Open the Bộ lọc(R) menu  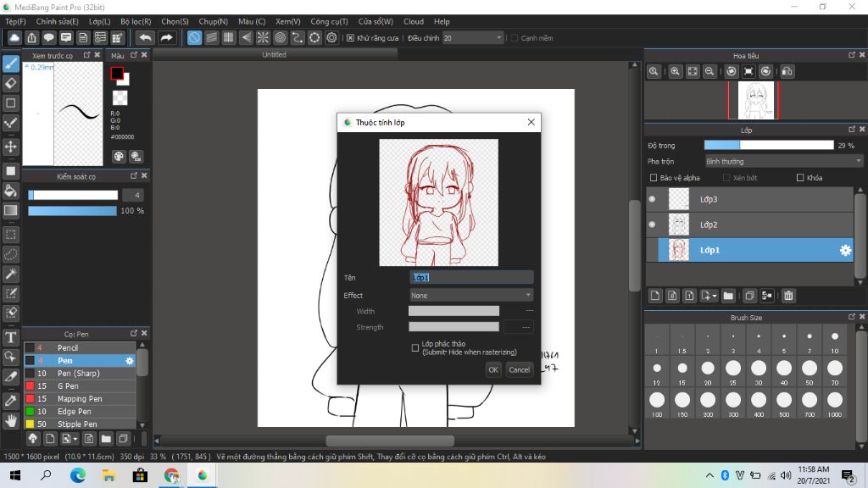(x=136, y=21)
